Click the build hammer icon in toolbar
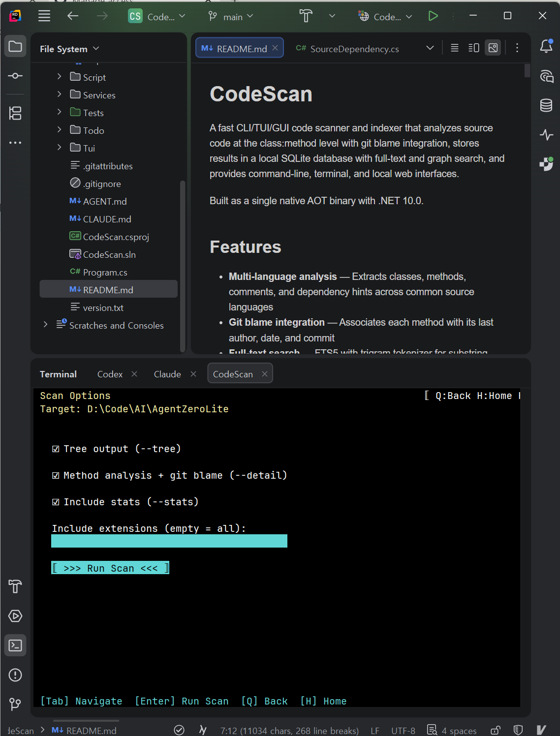This screenshot has width=560, height=736. coord(306,16)
